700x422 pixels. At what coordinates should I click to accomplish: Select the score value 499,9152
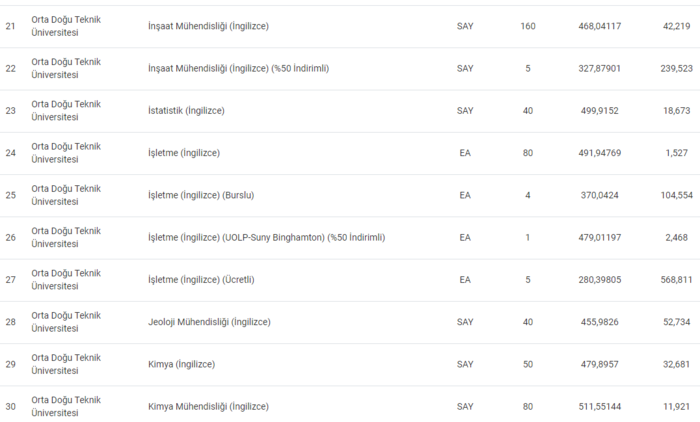(x=599, y=110)
